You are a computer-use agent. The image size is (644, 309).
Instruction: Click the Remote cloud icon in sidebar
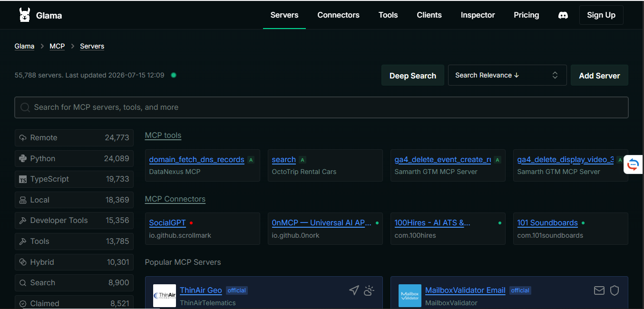click(23, 138)
